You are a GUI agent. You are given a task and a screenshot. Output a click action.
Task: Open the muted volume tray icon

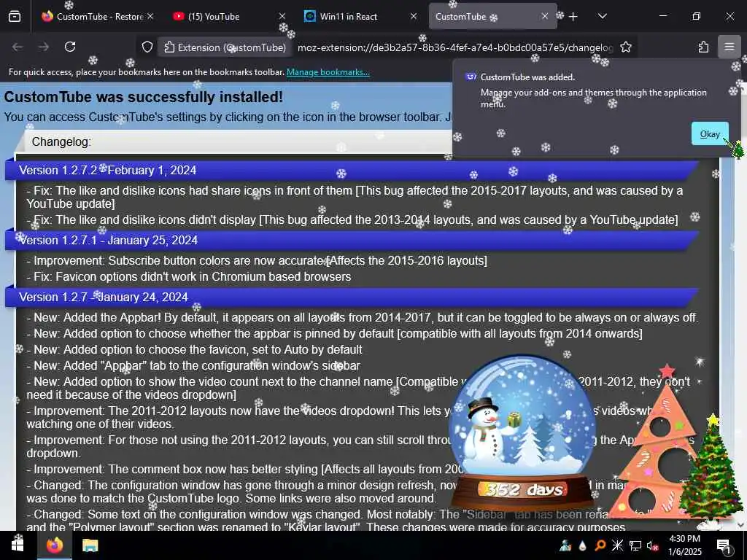(652, 545)
